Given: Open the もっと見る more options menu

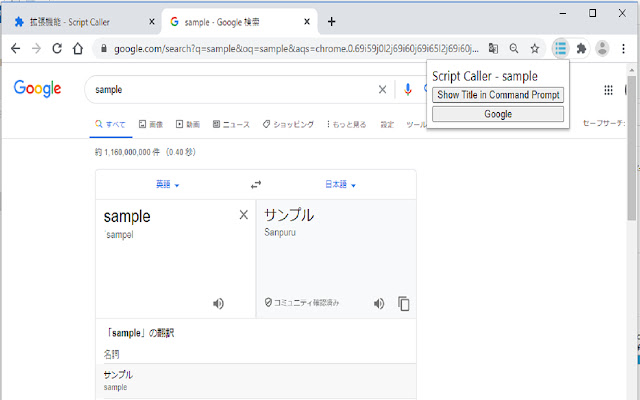Looking at the screenshot, I should [x=346, y=124].
